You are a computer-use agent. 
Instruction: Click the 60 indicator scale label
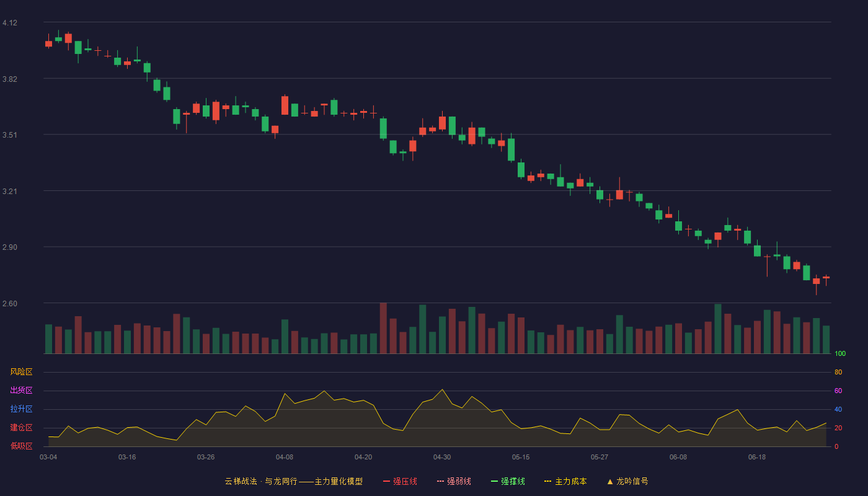click(x=838, y=391)
